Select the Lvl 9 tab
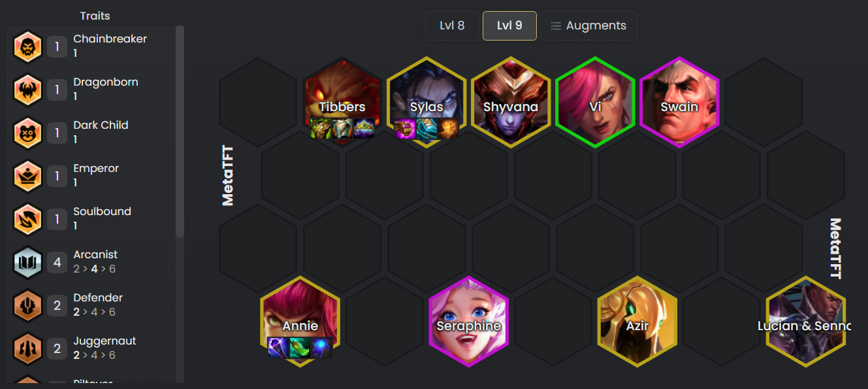The image size is (868, 389). pos(509,25)
